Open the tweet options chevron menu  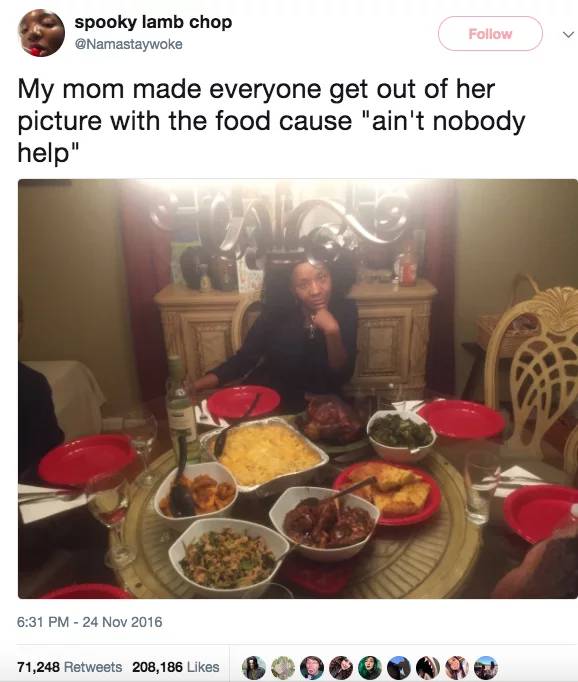tap(567, 34)
